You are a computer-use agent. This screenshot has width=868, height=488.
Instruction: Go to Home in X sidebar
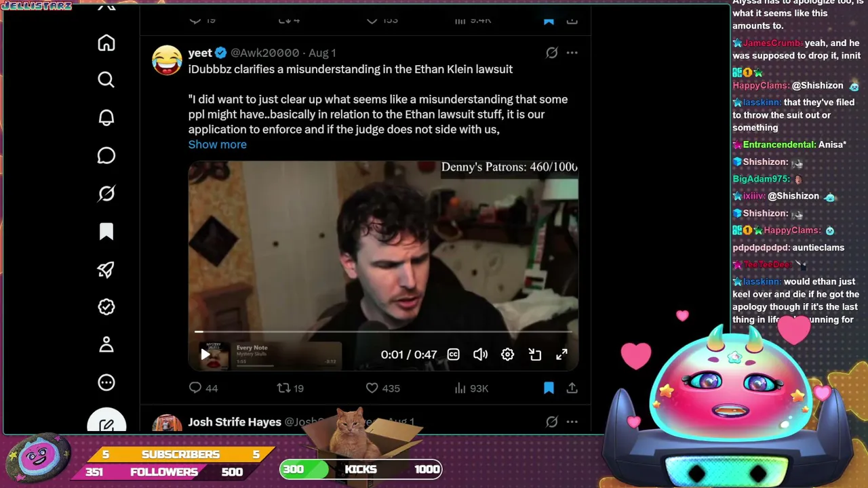coord(106,43)
